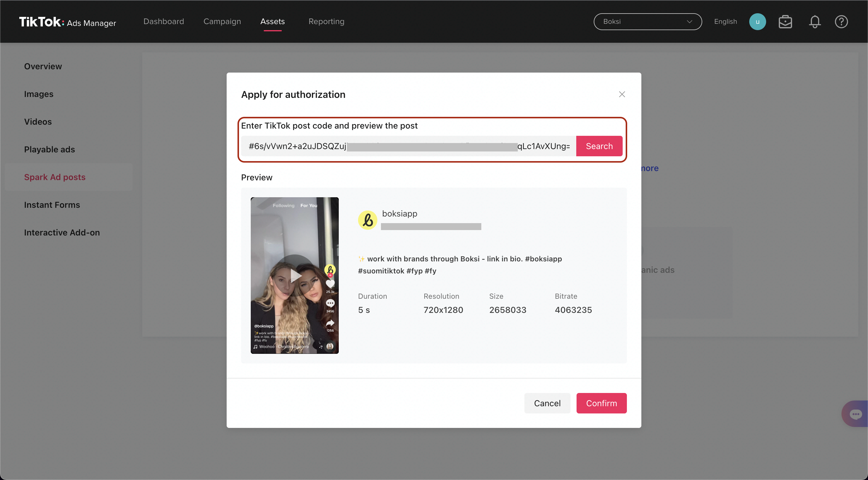Click the video preview thumbnail

point(294,275)
